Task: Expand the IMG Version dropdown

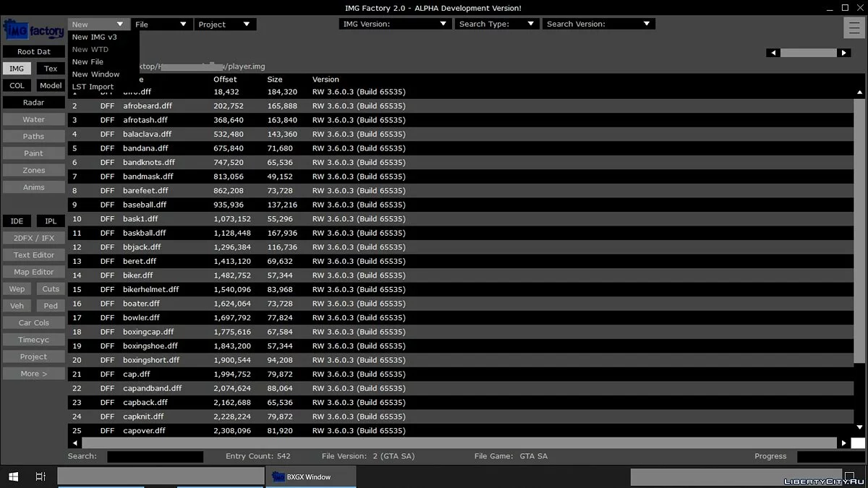Action: pyautogui.click(x=395, y=24)
